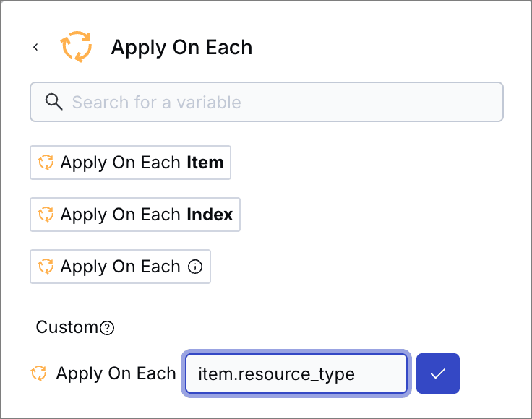The width and height of the screenshot is (532, 419).
Task: Choose the Apply On Each chip with info icon
Action: 120,267
